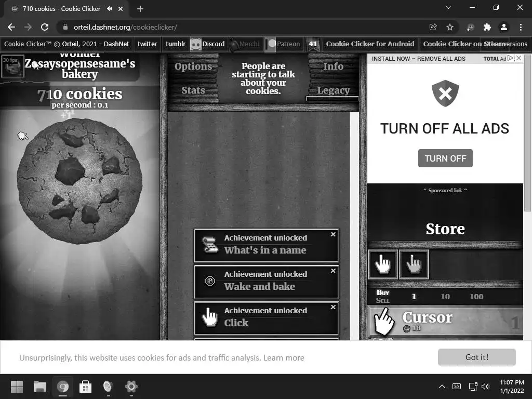The height and width of the screenshot is (399, 532).
Task: Open the Merch! link
Action: coord(249,44)
